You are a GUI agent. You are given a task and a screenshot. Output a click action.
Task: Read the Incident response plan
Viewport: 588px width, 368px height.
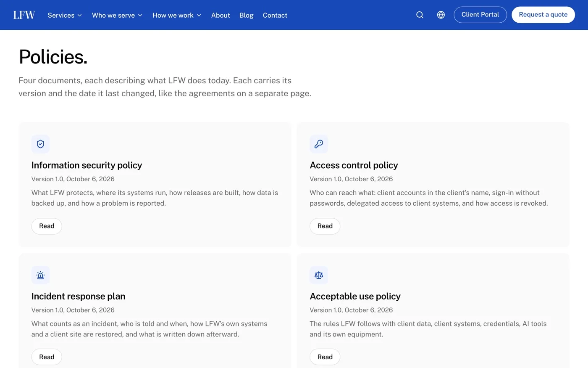47,357
